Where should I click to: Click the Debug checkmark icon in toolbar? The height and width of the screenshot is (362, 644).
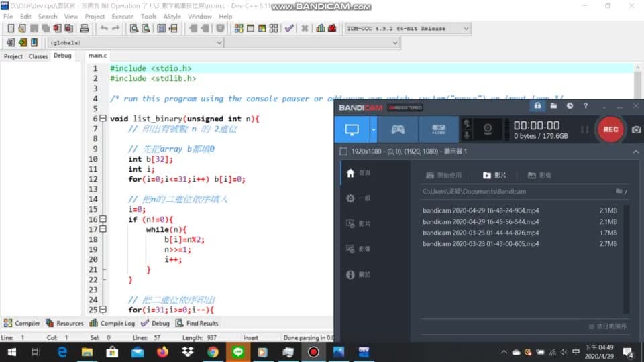(289, 28)
